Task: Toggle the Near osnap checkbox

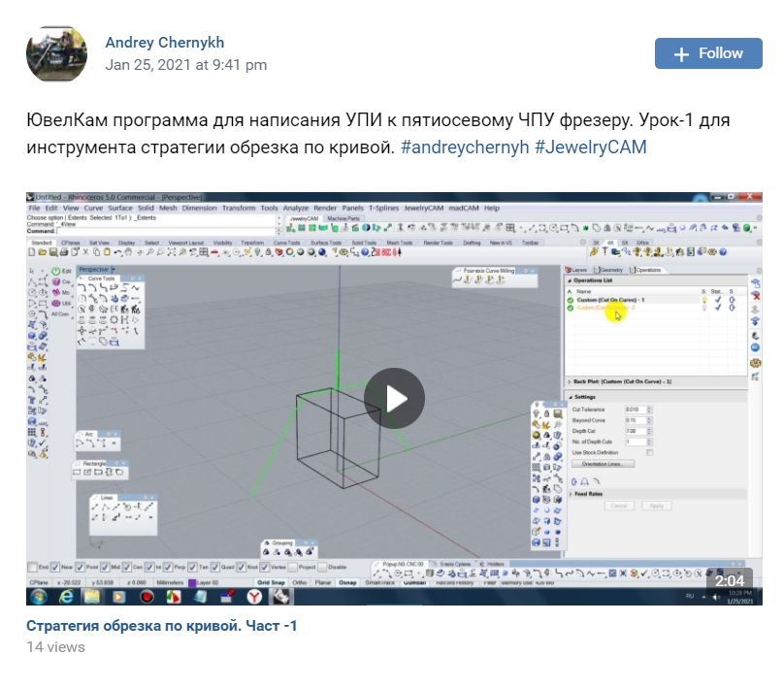Action: [55, 567]
